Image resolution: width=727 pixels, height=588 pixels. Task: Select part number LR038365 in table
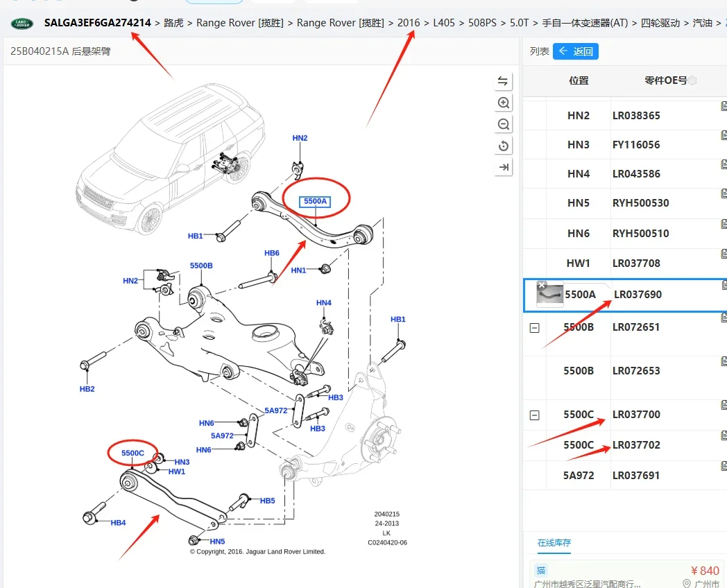[x=636, y=116]
